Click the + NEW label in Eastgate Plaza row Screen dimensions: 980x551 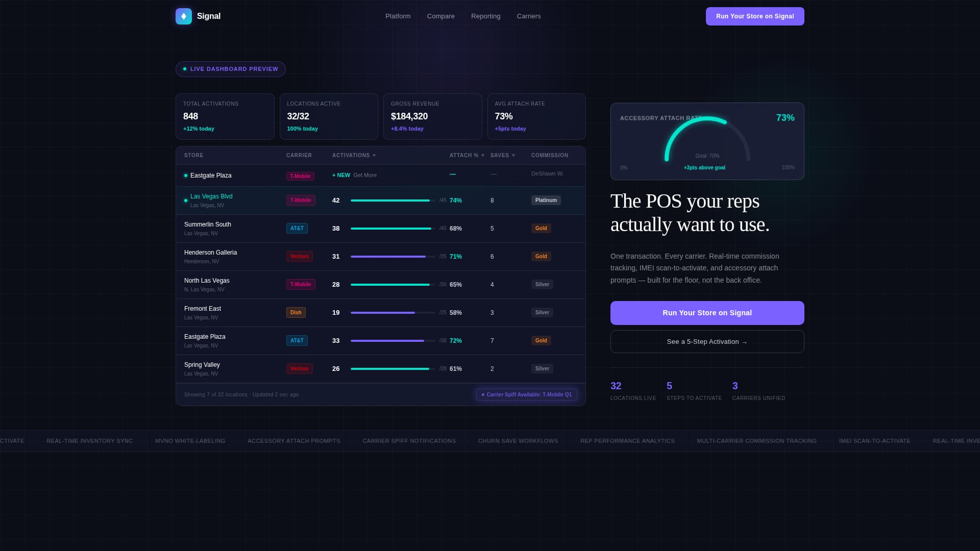click(x=341, y=175)
